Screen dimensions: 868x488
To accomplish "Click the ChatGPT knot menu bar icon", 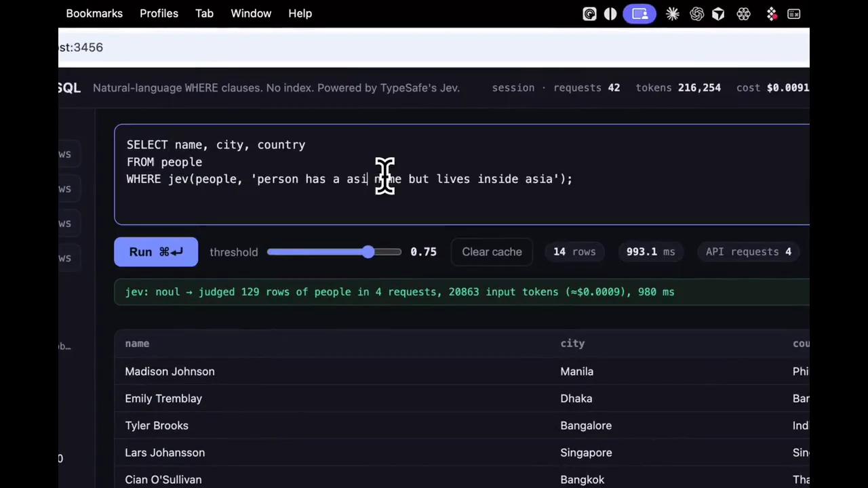I will (696, 14).
